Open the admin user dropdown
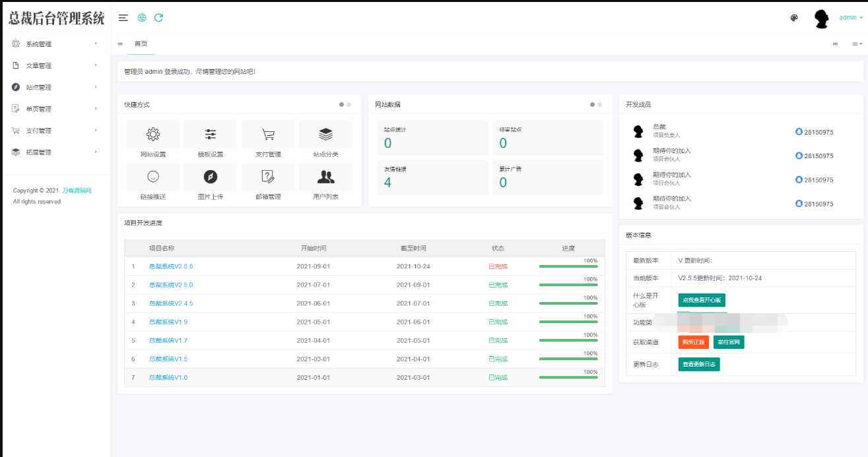Image resolution: width=868 pixels, height=457 pixels. [x=850, y=18]
